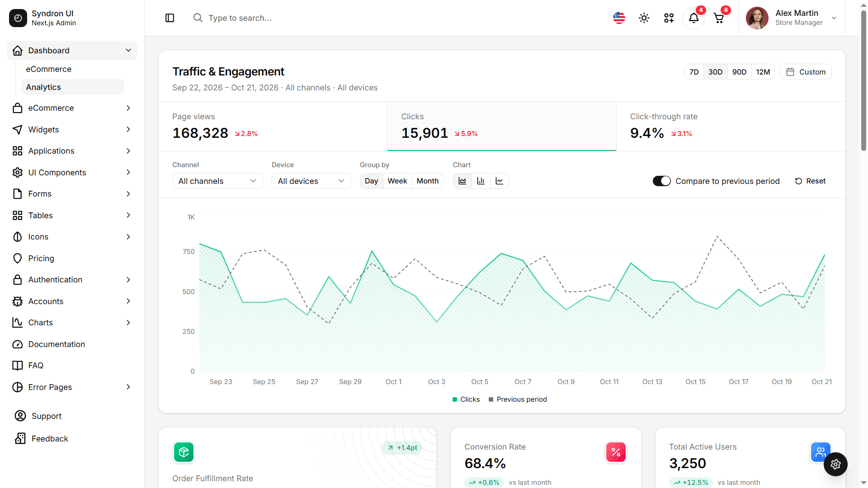
Task: Open the floating settings gear button
Action: click(x=835, y=464)
